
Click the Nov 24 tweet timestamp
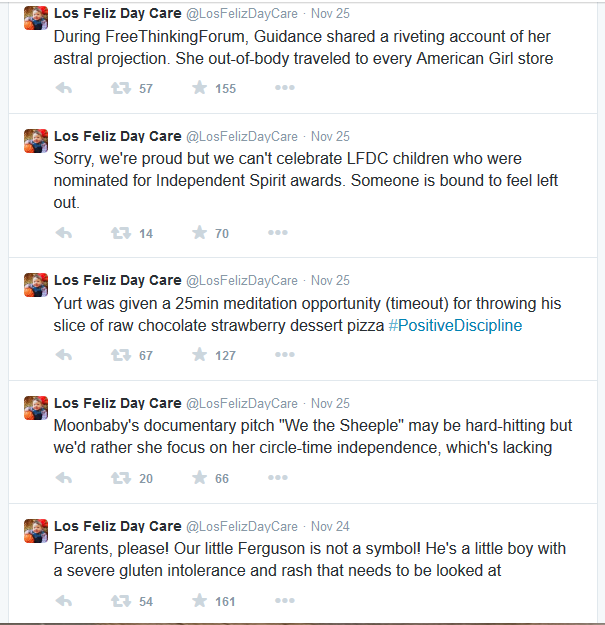pos(330,526)
